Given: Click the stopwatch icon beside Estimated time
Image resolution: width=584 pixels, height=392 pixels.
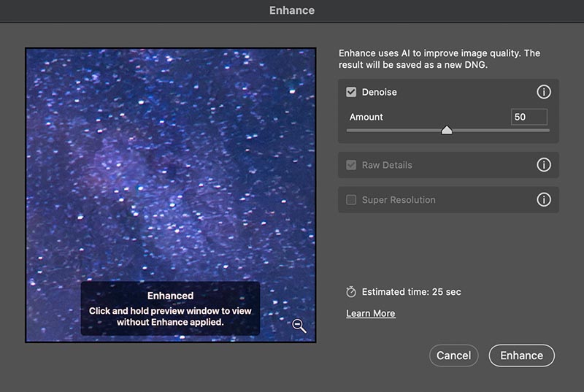Looking at the screenshot, I should (351, 292).
